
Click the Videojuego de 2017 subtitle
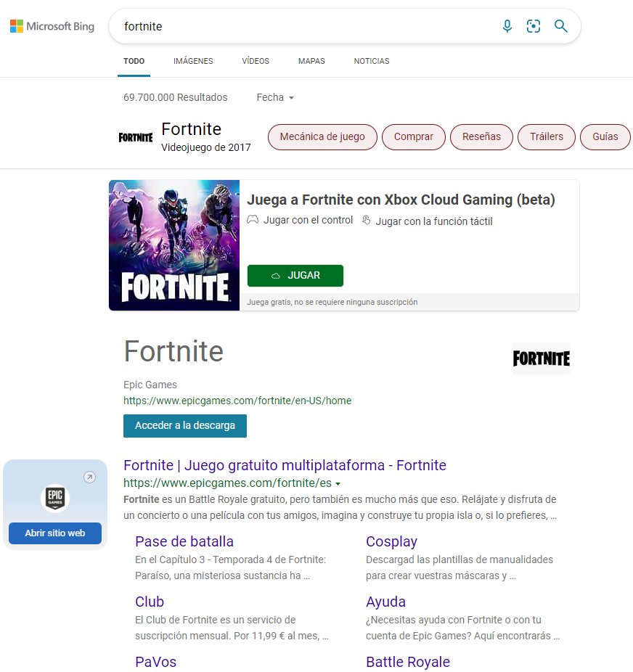pyautogui.click(x=205, y=147)
